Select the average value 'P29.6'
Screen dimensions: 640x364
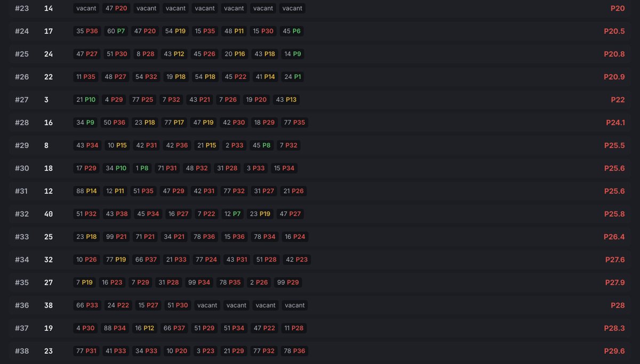pos(614,351)
